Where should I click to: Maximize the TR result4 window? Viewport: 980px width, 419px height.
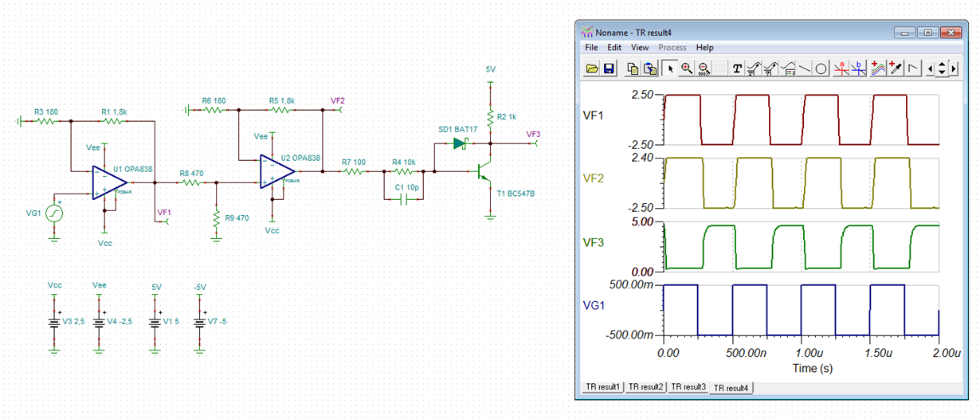927,33
